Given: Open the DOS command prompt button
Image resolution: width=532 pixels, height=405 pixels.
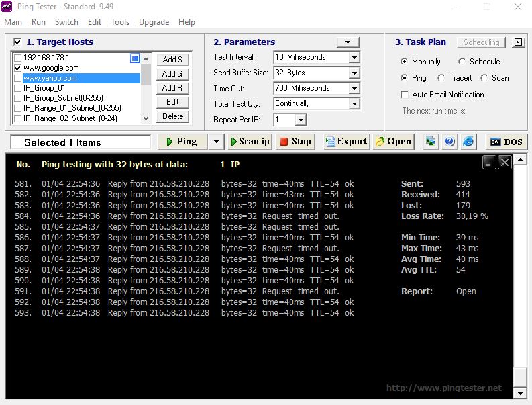Looking at the screenshot, I should pyautogui.click(x=507, y=142).
